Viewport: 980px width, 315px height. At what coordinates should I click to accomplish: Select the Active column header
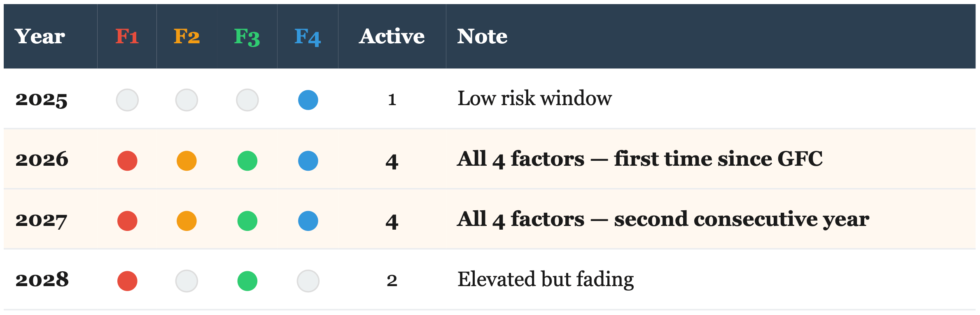coord(392,36)
